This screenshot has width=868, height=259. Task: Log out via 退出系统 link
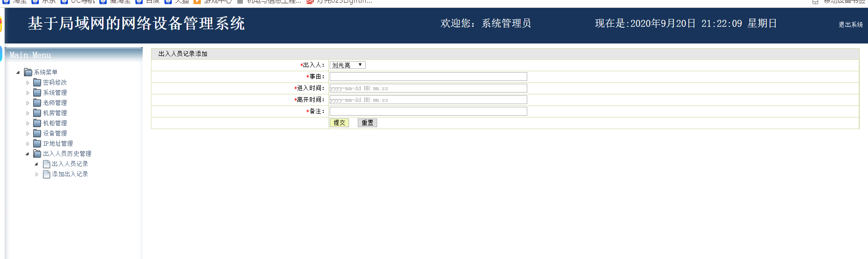click(850, 25)
